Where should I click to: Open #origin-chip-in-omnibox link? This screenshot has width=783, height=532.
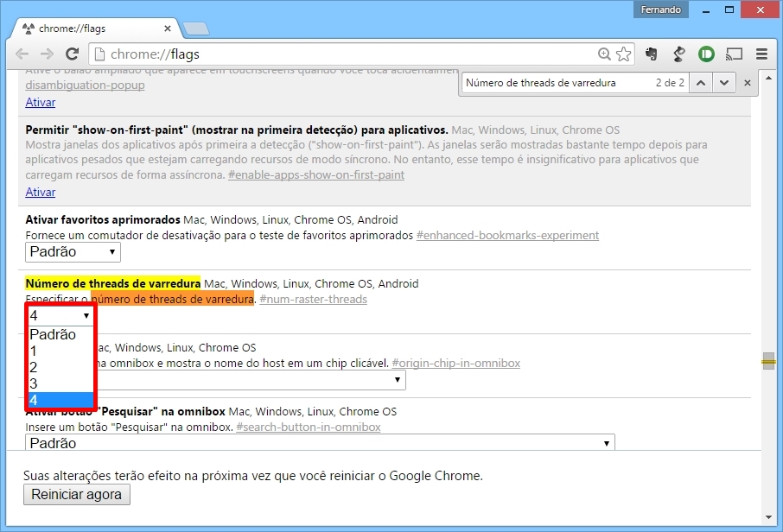tap(456, 363)
